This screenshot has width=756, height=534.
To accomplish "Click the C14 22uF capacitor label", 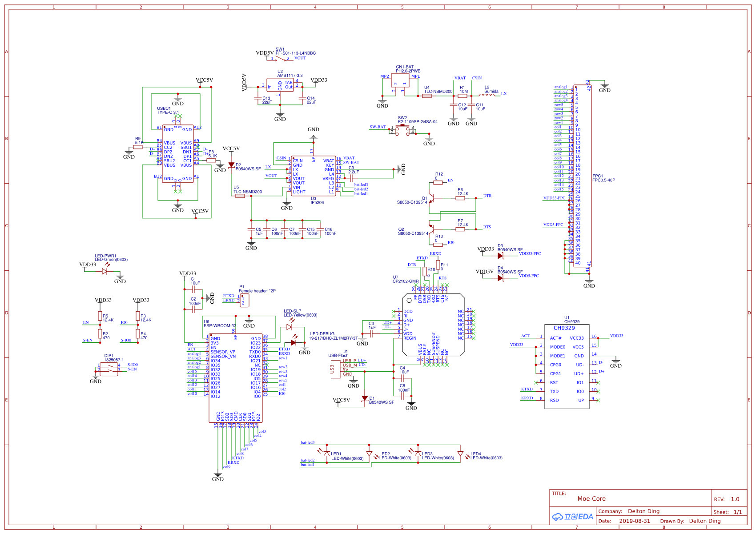I will 311,100.
